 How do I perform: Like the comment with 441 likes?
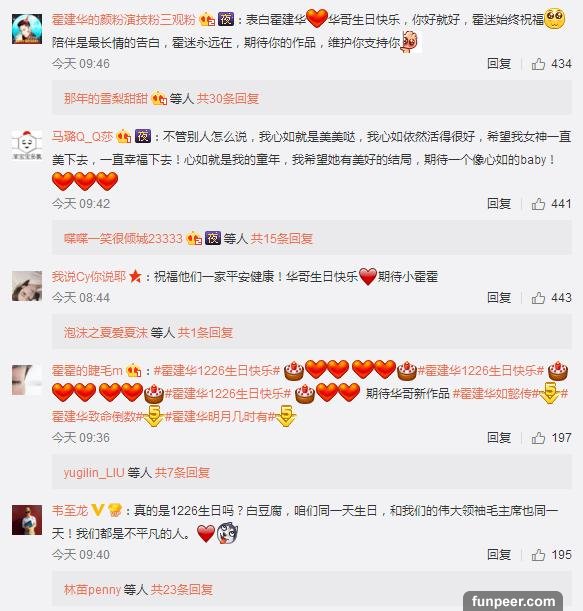(x=538, y=203)
